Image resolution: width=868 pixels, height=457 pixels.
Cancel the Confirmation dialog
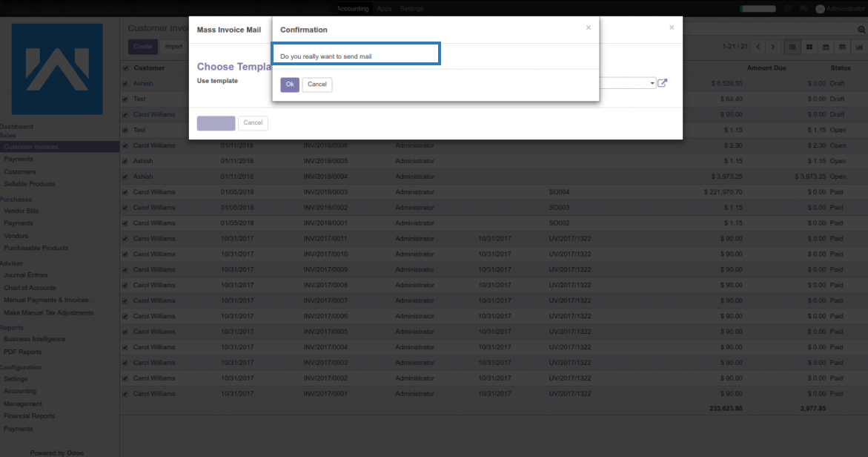tap(317, 84)
